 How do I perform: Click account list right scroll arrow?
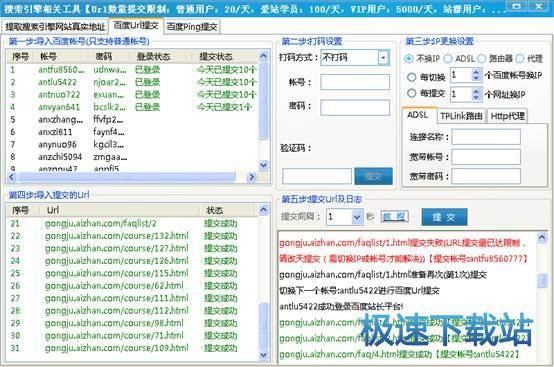click(252, 177)
